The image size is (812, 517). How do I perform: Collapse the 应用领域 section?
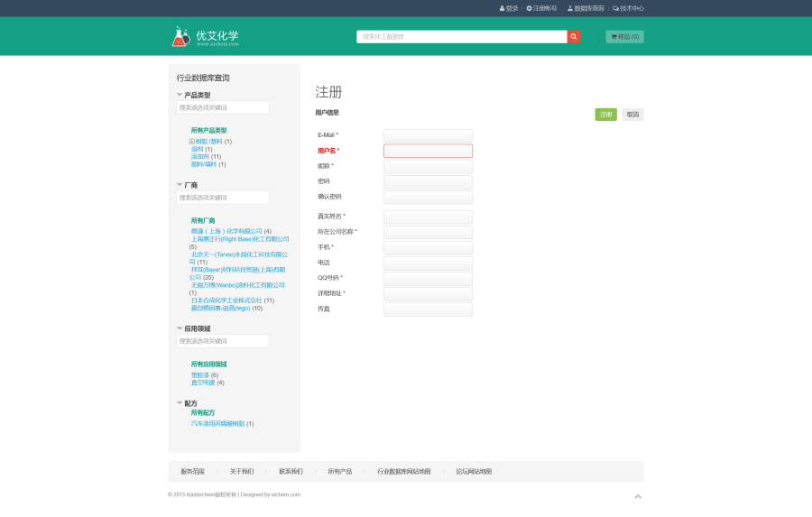pos(180,328)
